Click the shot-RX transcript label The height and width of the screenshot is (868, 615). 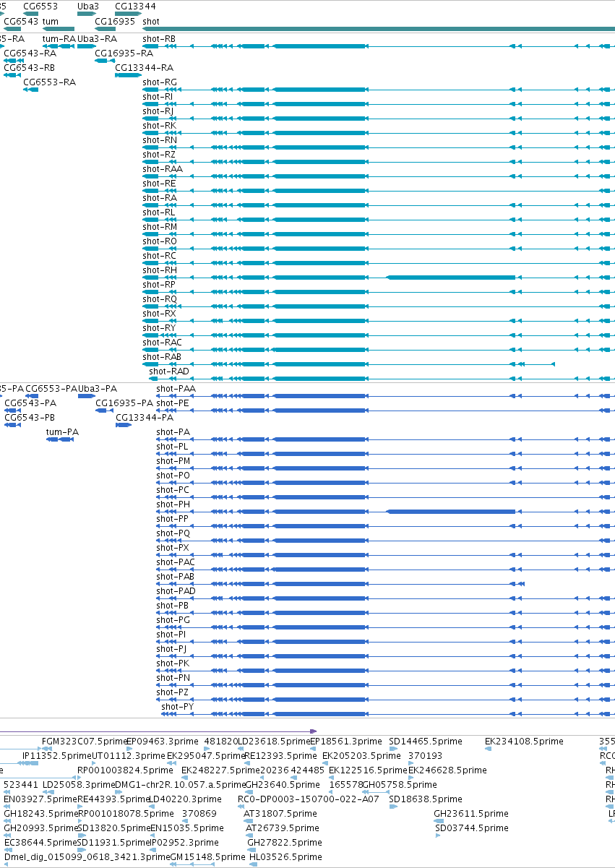pos(159,313)
